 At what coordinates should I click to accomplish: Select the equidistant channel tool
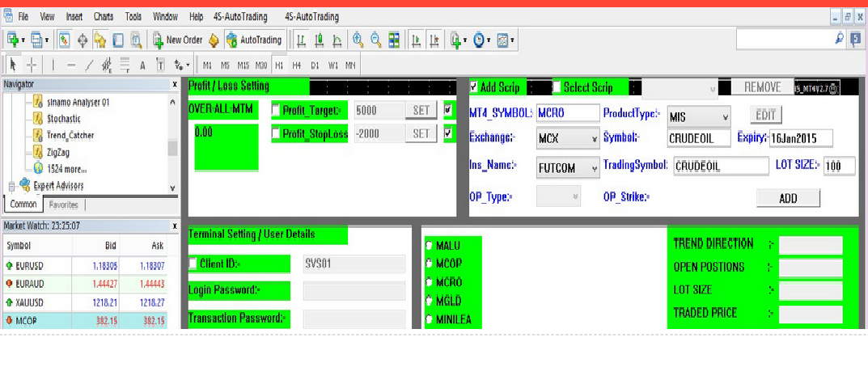pyautogui.click(x=107, y=65)
